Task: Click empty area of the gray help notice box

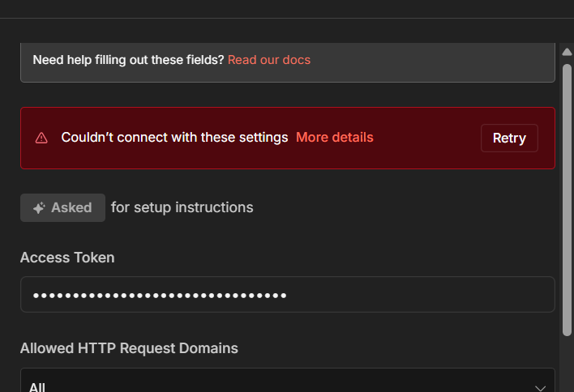Action: click(x=430, y=60)
